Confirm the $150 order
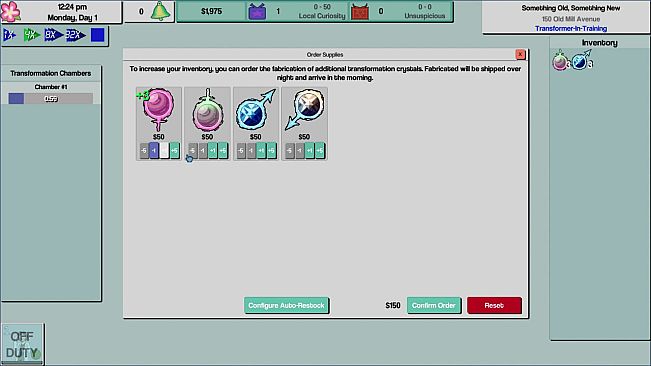Screen dimensions: 651x366 (x=434, y=305)
